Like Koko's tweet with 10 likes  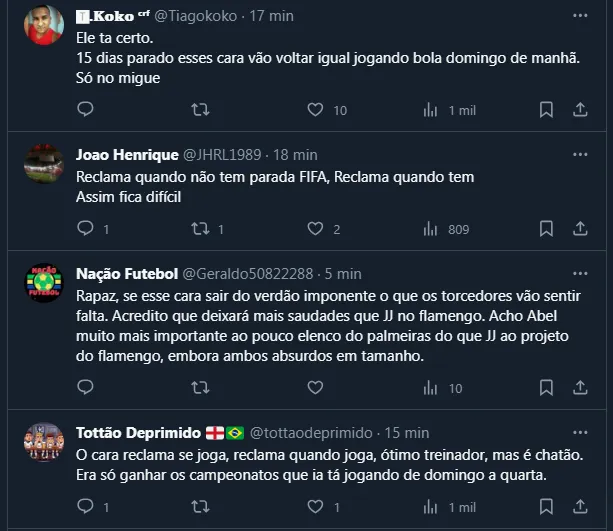(315, 110)
